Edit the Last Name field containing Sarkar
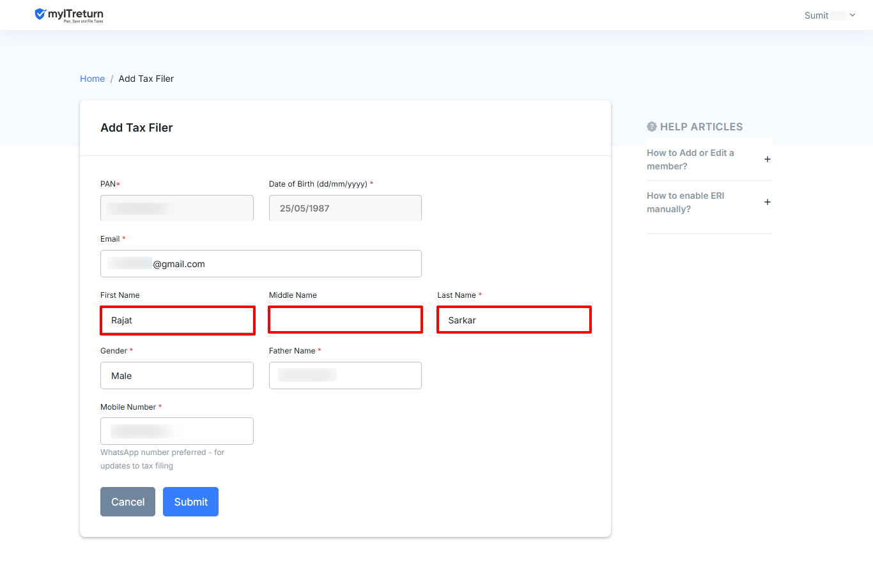The width and height of the screenshot is (873, 588). [514, 320]
